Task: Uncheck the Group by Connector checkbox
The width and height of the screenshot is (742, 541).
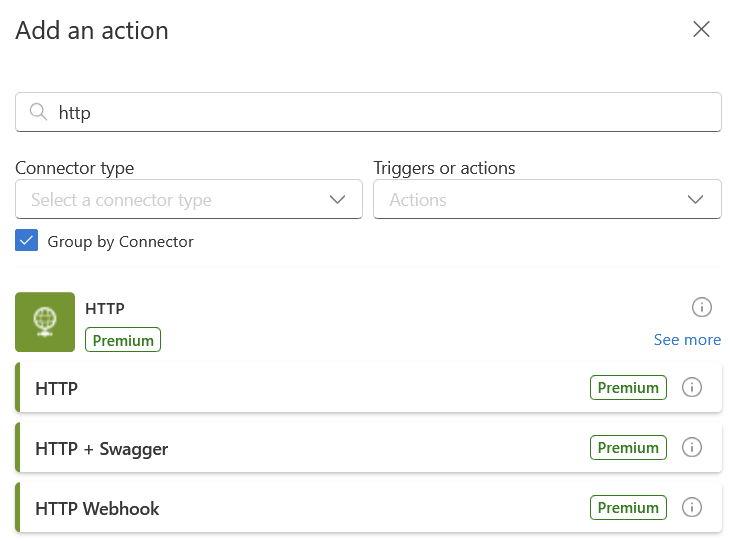Action: (x=26, y=240)
